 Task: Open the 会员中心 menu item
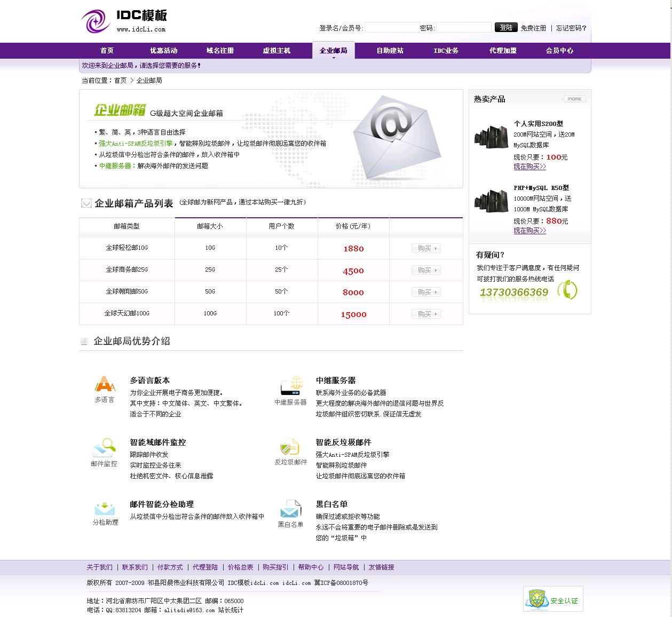559,51
